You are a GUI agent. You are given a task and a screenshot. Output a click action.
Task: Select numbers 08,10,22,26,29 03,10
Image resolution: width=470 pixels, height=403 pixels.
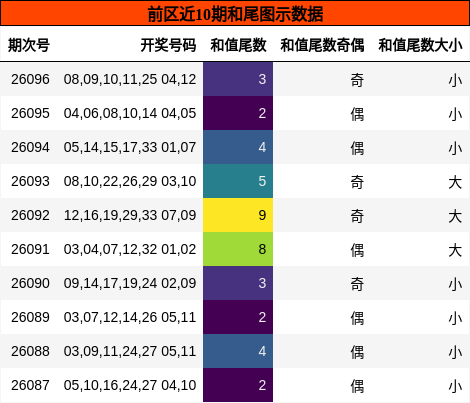pyautogui.click(x=130, y=181)
